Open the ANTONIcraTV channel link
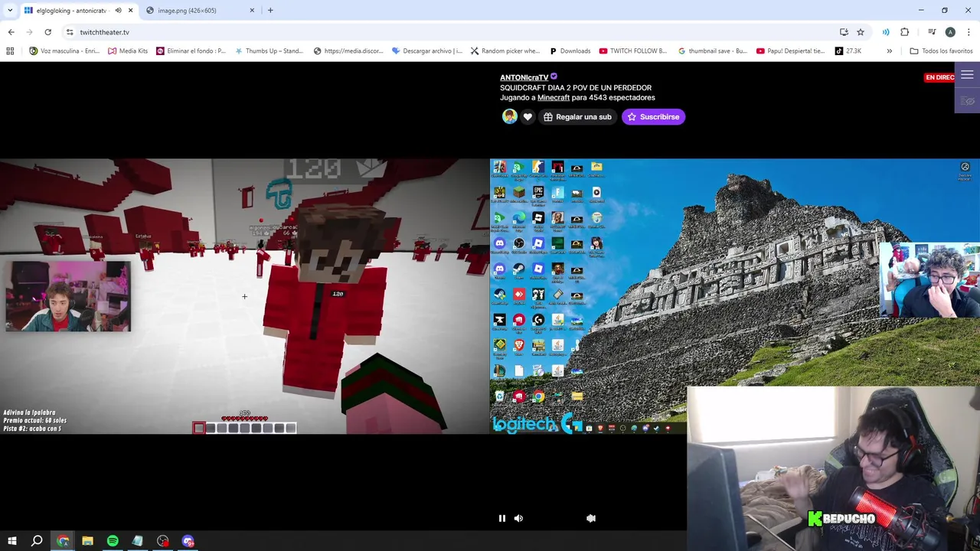The image size is (980, 551). click(524, 77)
